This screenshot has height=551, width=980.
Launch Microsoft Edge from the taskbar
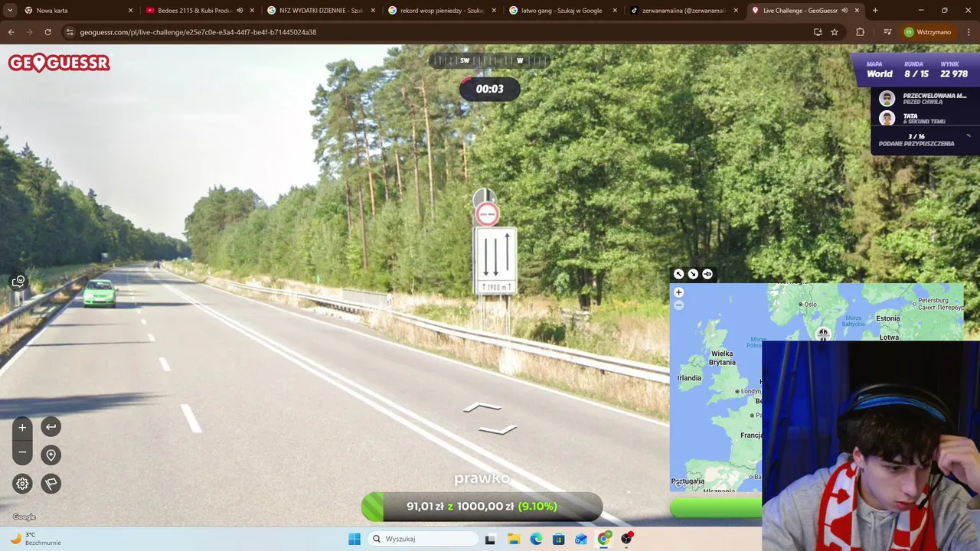tap(537, 539)
